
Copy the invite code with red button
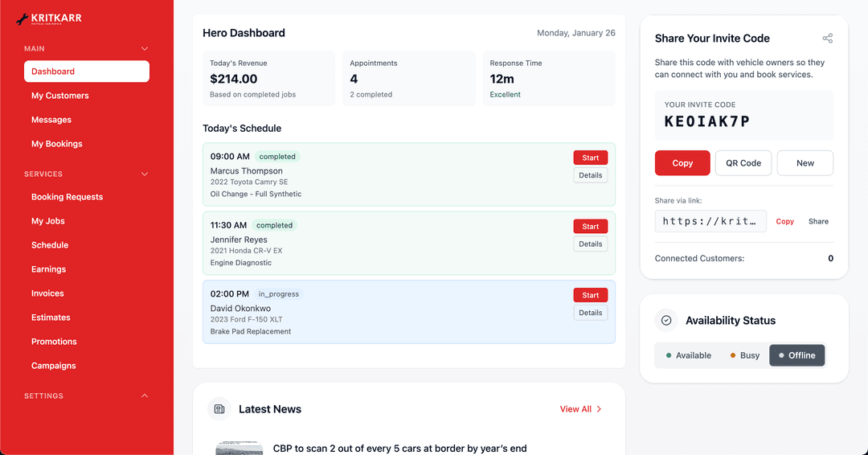(x=682, y=162)
